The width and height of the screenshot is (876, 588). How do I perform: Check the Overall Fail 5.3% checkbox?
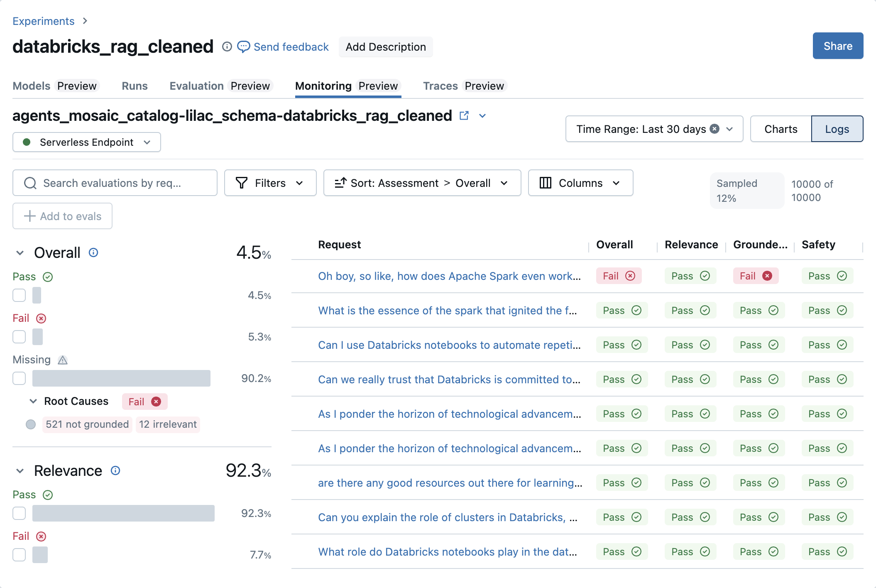19,337
